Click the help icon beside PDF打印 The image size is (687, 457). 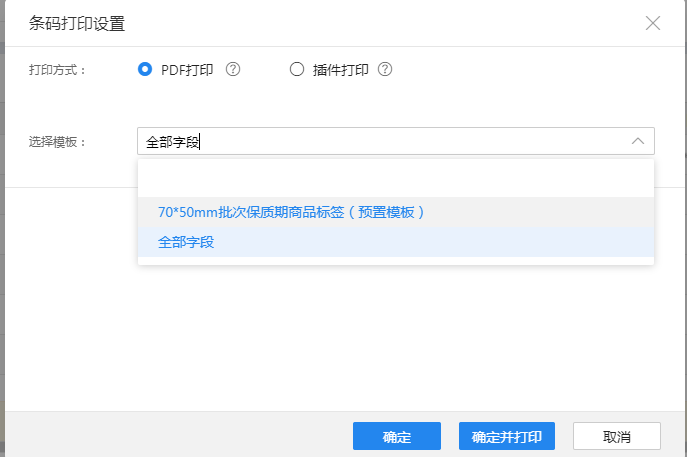tap(233, 70)
